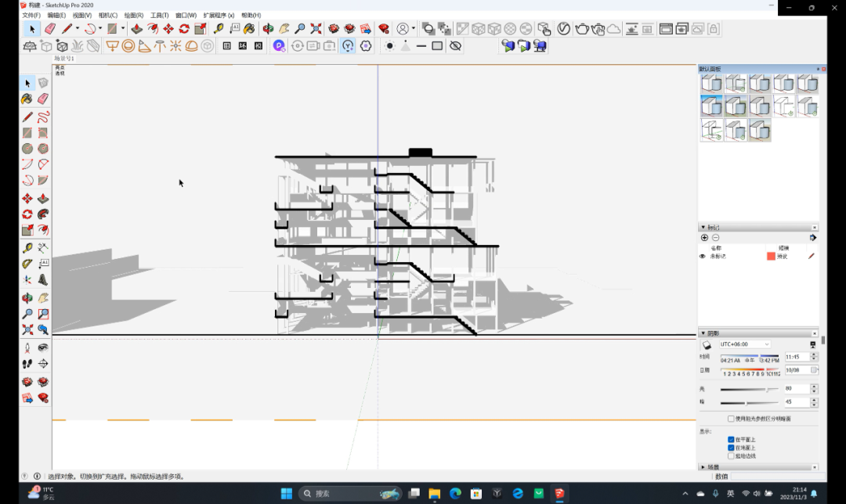Select the Freehand tool in left toolbar
846x504 pixels.
tap(43, 117)
